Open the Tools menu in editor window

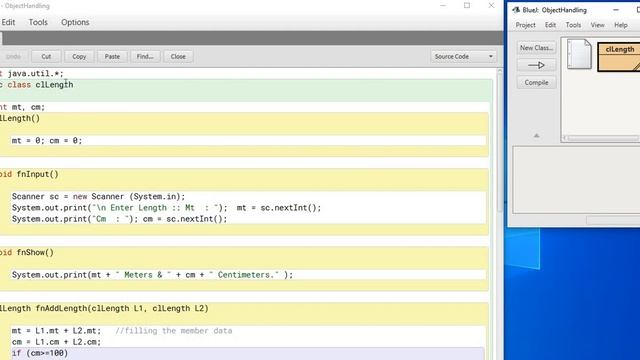(38, 22)
